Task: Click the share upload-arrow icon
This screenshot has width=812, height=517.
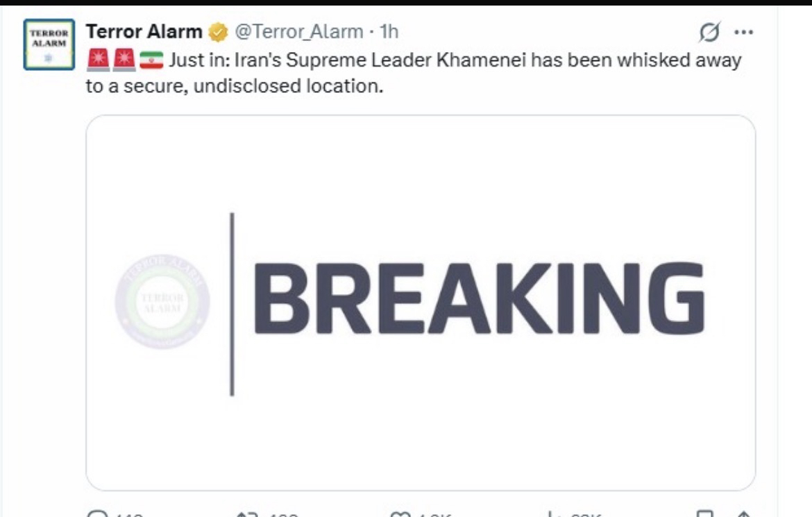Action: [x=743, y=514]
